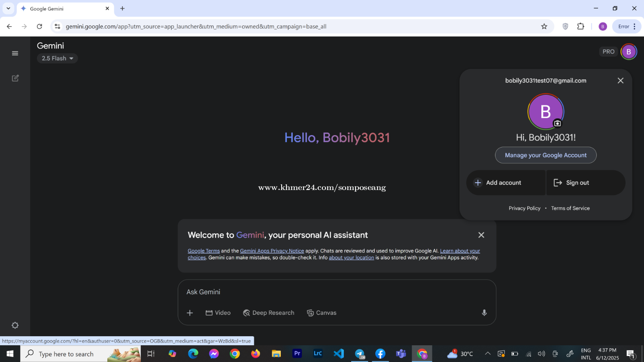Open the Google Terms link
Screen dimensions: 644x362
(x=204, y=251)
